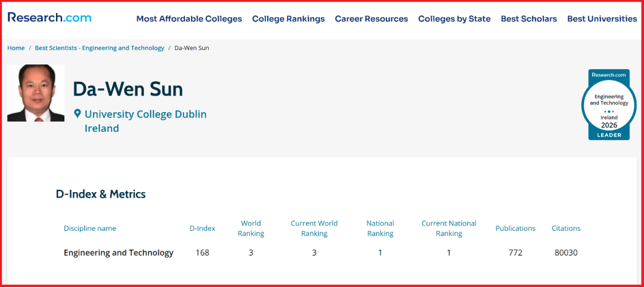Open Da-Wen Sun's profile photo
Screen dimensions: 644x287
[36, 93]
